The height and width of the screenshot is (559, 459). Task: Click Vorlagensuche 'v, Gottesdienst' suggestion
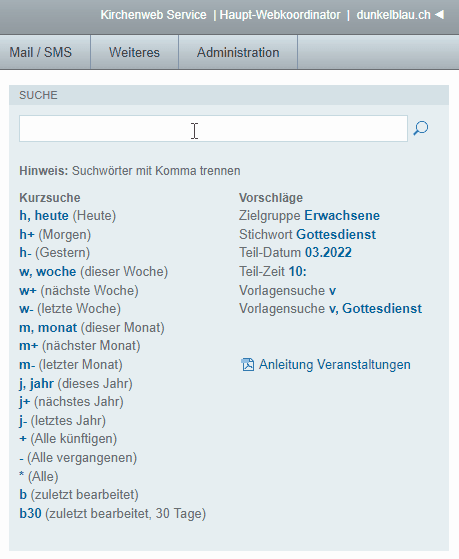[x=375, y=309]
